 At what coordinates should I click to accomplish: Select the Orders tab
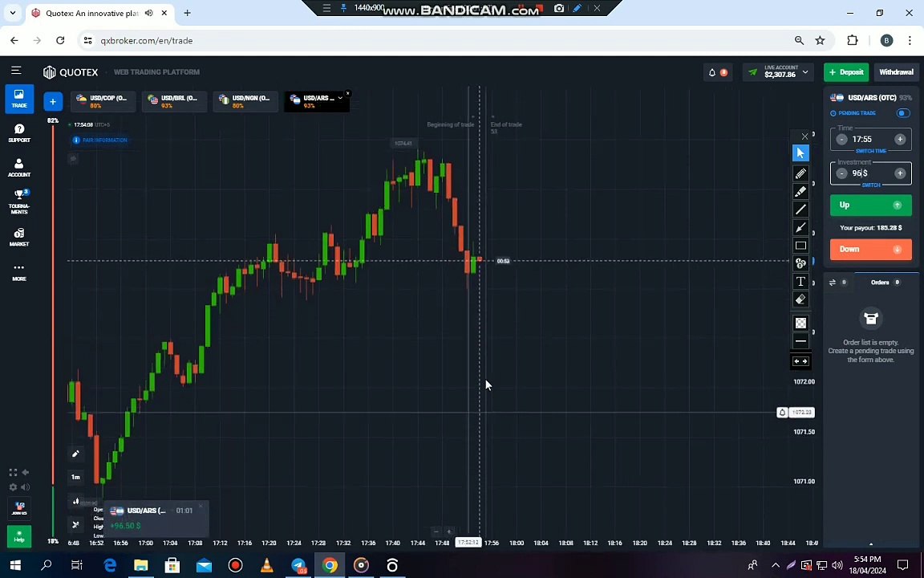[885, 283]
